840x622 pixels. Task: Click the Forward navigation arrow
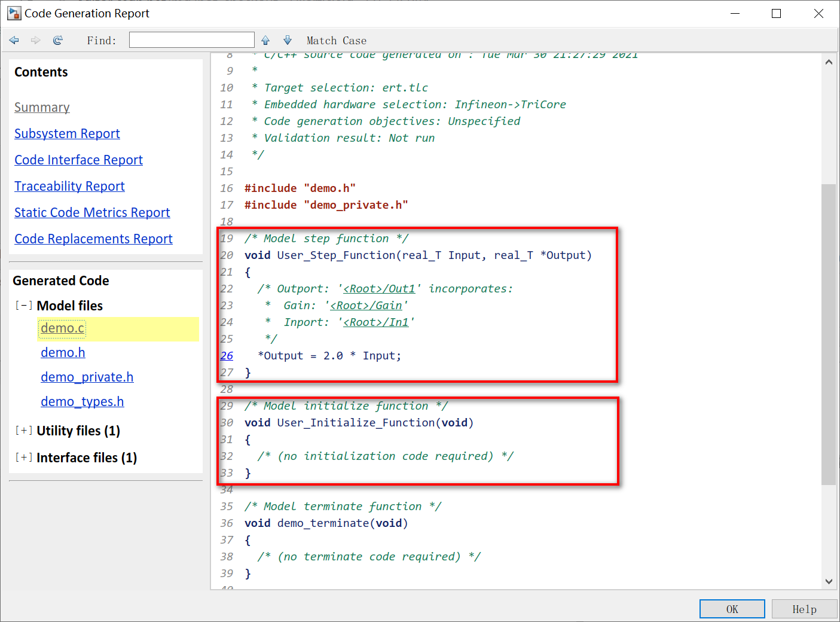point(36,40)
